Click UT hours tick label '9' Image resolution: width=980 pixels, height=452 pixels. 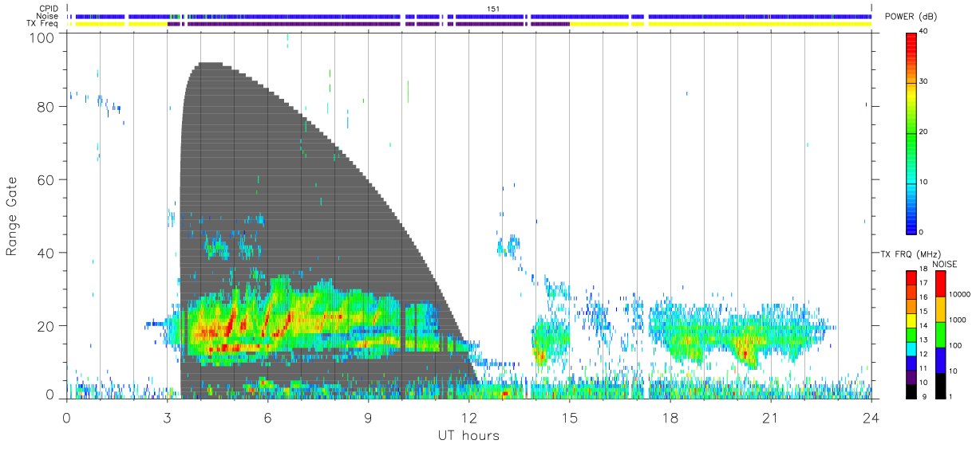(368, 417)
